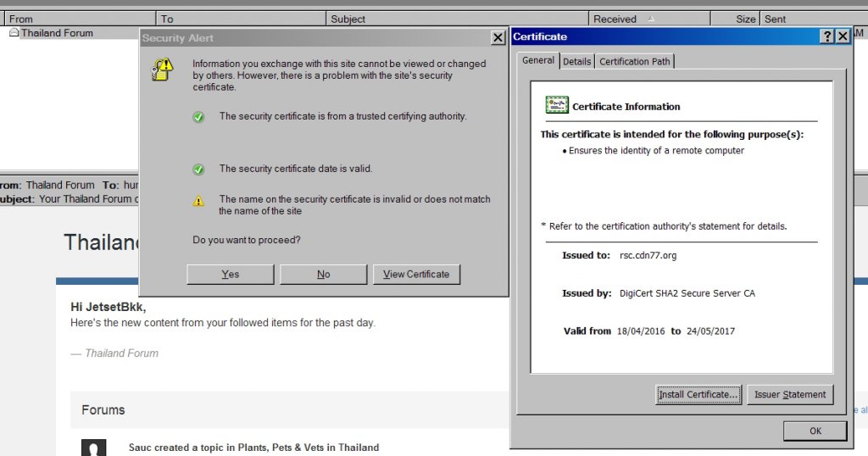Sort mail list by To column
Screen dimensions: 868x456
point(241,19)
